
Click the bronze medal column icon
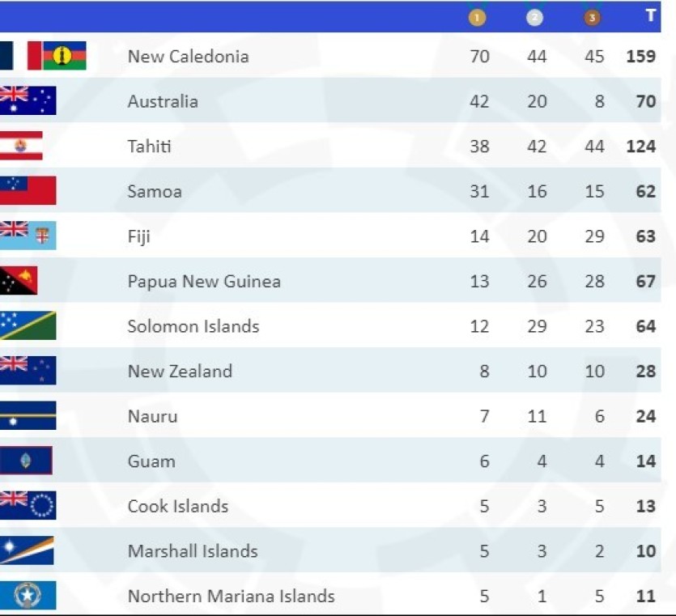593,17
